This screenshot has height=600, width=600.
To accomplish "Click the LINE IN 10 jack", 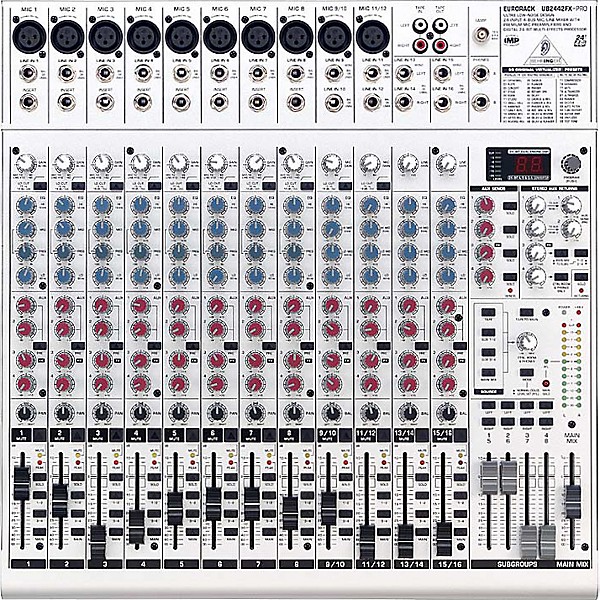I will coord(334,102).
